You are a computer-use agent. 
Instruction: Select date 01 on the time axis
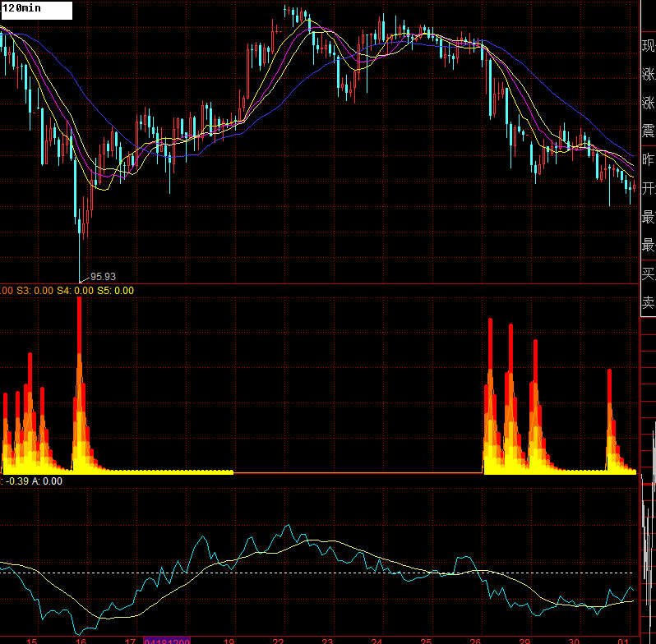(622, 640)
